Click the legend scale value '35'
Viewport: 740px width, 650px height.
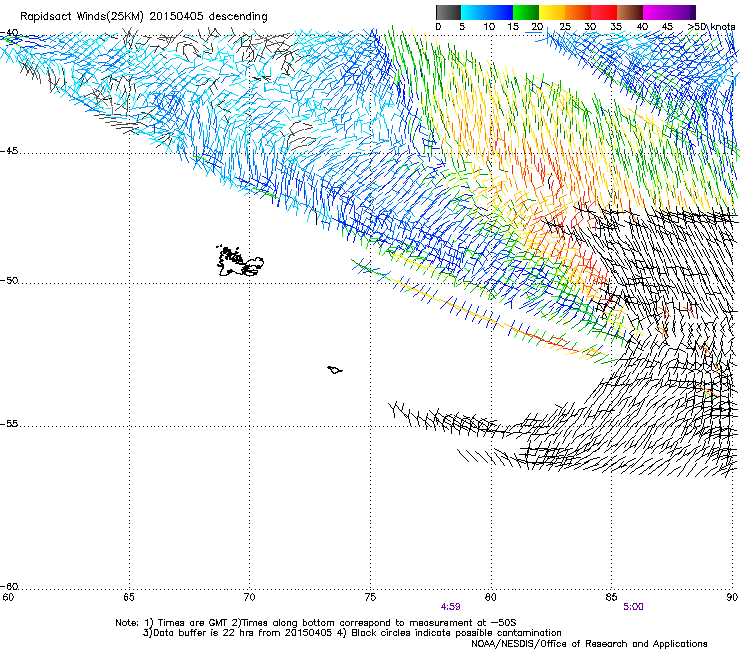click(616, 27)
